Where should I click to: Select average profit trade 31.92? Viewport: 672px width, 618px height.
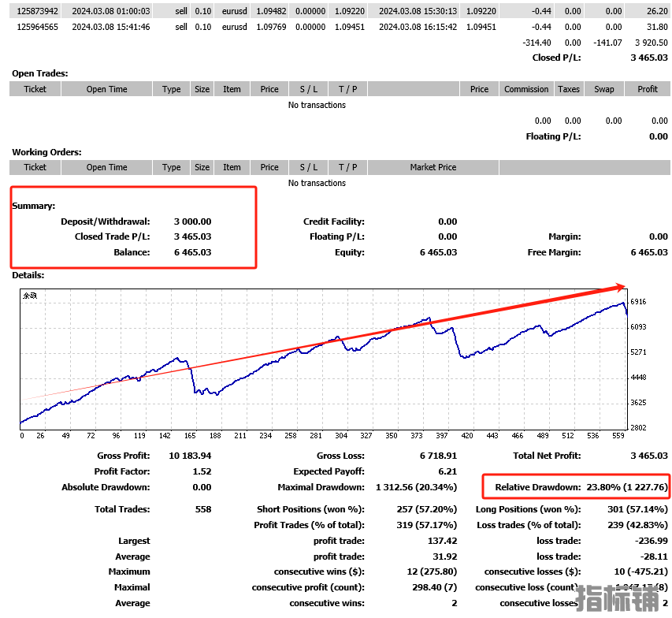coord(445,557)
